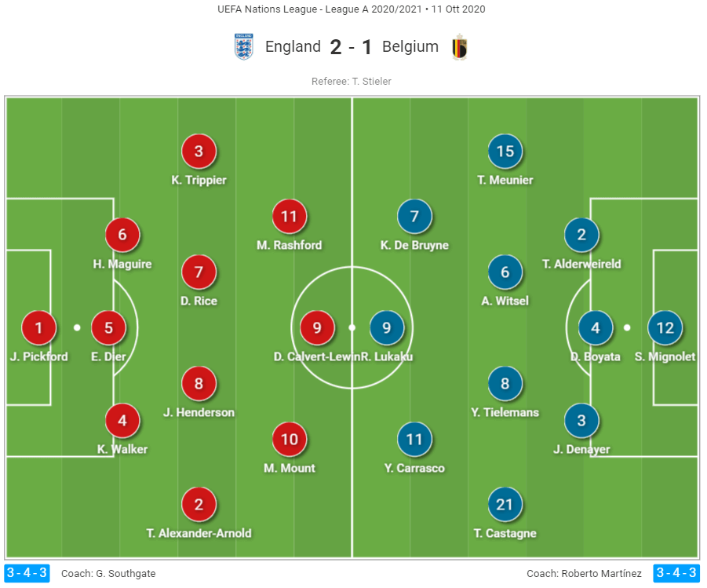Click the referee T. Stieler text
707x588 pixels.
352,81
